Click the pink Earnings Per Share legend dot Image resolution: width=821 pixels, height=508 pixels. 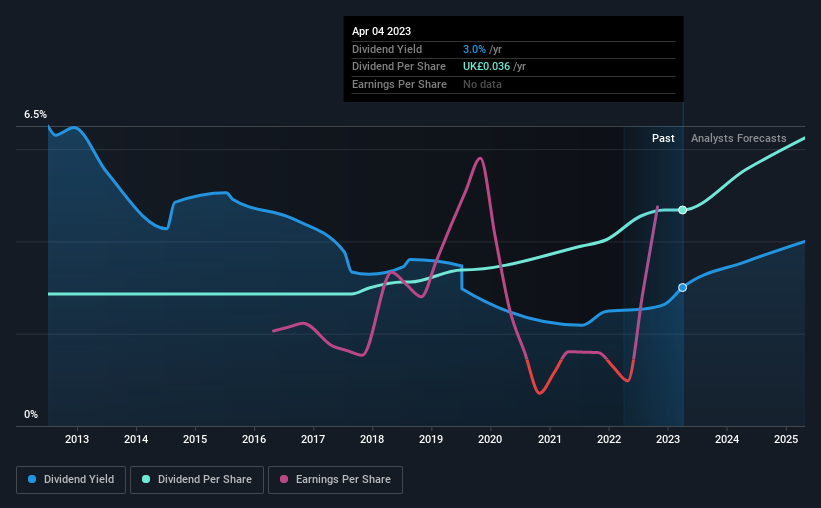point(284,479)
